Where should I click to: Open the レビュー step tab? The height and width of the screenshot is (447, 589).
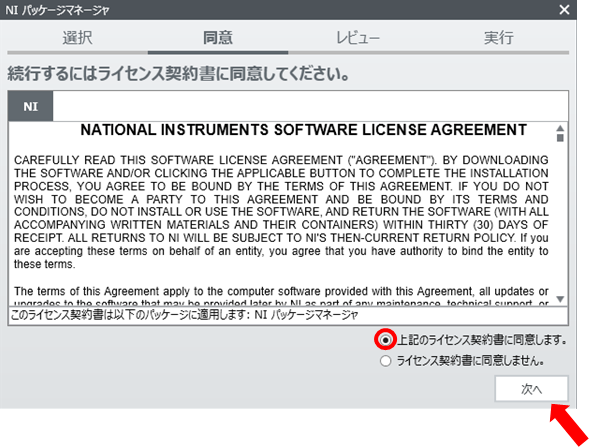(x=358, y=38)
